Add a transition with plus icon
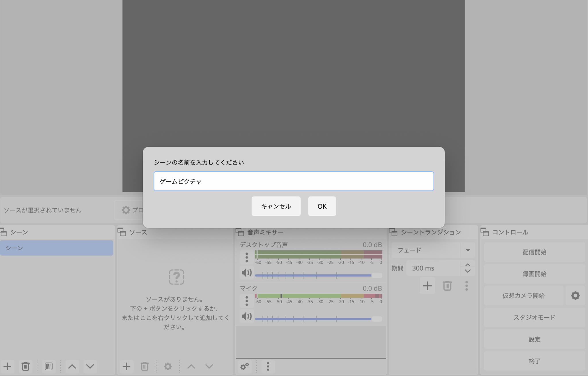The width and height of the screenshot is (588, 376). (427, 286)
